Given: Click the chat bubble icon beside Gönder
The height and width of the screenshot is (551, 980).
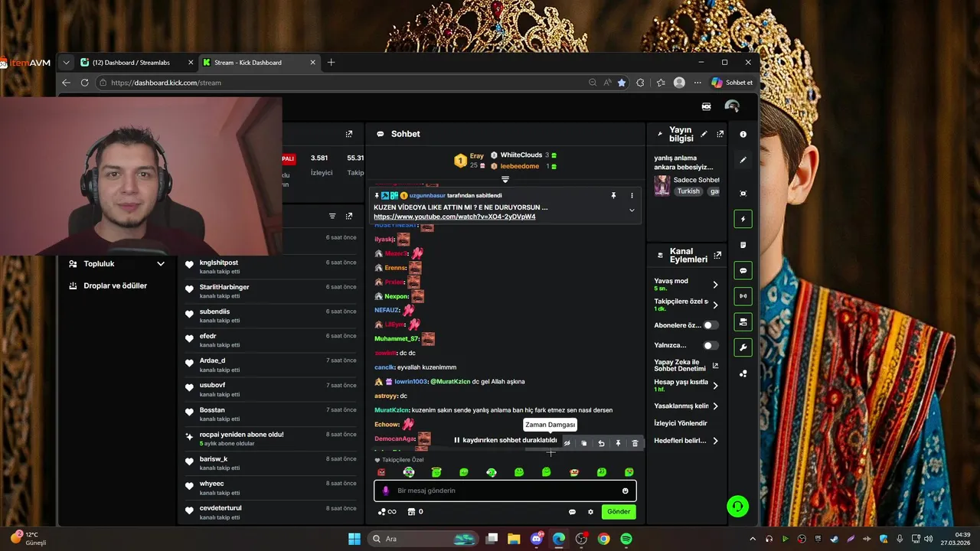Looking at the screenshot, I should coord(572,512).
